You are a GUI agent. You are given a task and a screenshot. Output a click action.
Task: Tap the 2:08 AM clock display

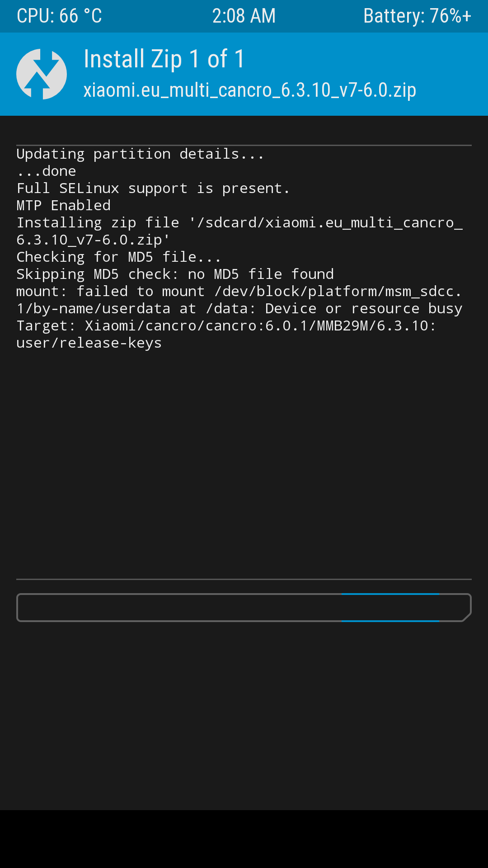[244, 16]
